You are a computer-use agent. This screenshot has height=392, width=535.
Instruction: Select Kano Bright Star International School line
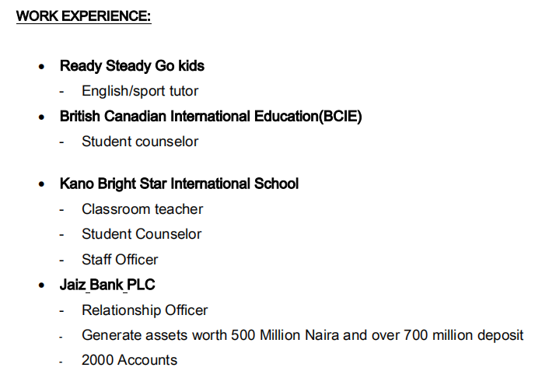(179, 184)
